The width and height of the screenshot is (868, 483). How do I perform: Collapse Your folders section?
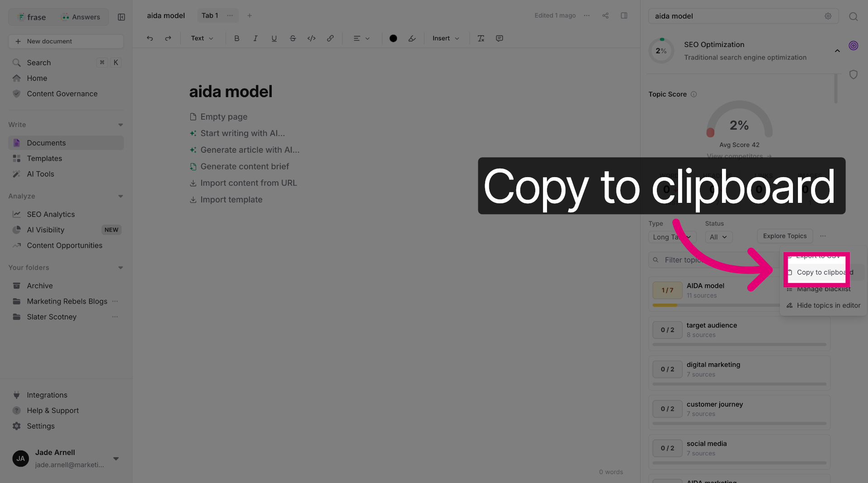pyautogui.click(x=121, y=267)
